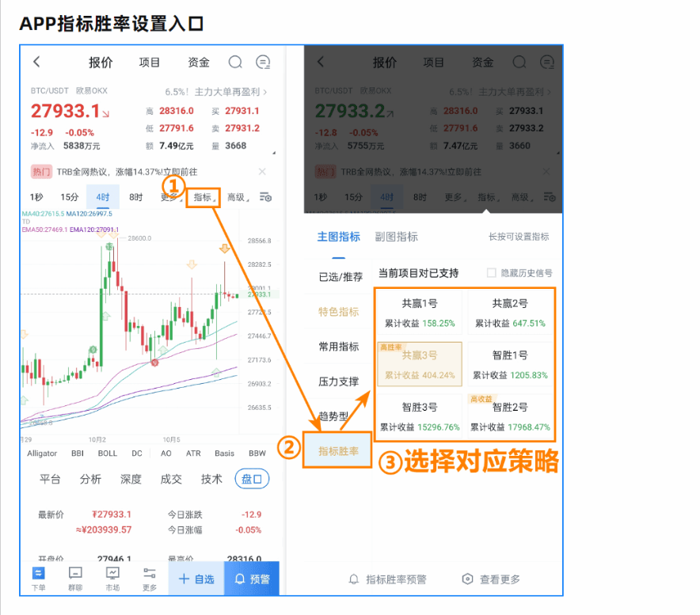The image size is (700, 615).
Task: Select Alligator indicator shortcut
Action: 42,453
